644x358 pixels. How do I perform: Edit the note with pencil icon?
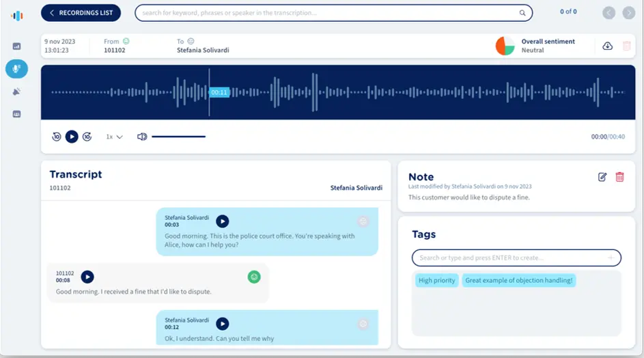pos(602,177)
